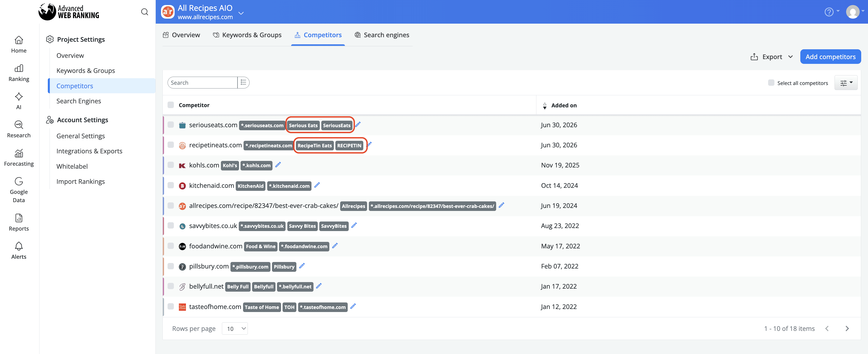The image size is (868, 354).
Task: Click the competitor Search input field
Action: pyautogui.click(x=203, y=82)
